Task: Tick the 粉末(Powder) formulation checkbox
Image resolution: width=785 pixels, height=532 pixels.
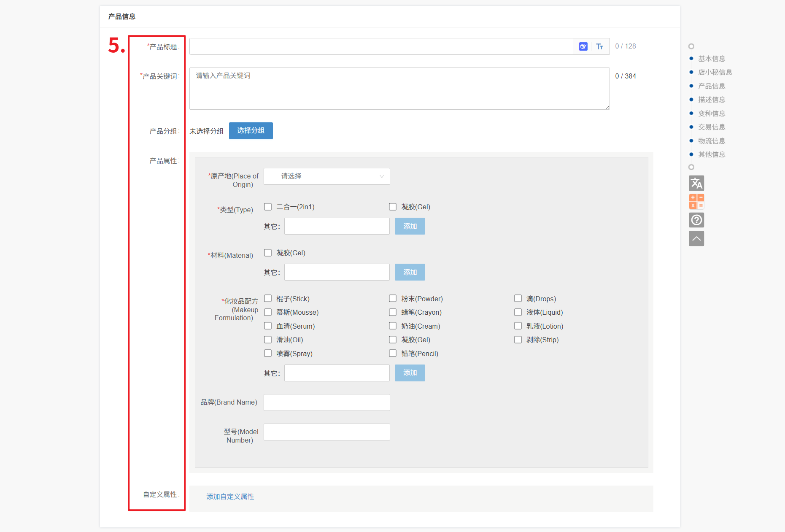Action: (393, 299)
